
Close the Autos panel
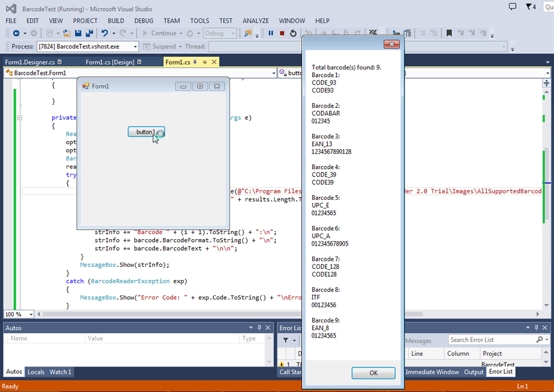(268, 328)
